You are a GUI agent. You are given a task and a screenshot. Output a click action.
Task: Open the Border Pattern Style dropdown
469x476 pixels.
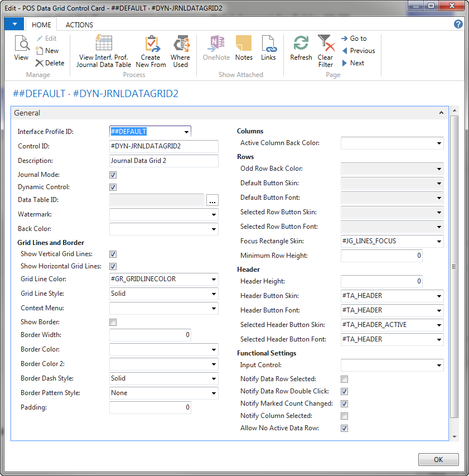pyautogui.click(x=214, y=393)
